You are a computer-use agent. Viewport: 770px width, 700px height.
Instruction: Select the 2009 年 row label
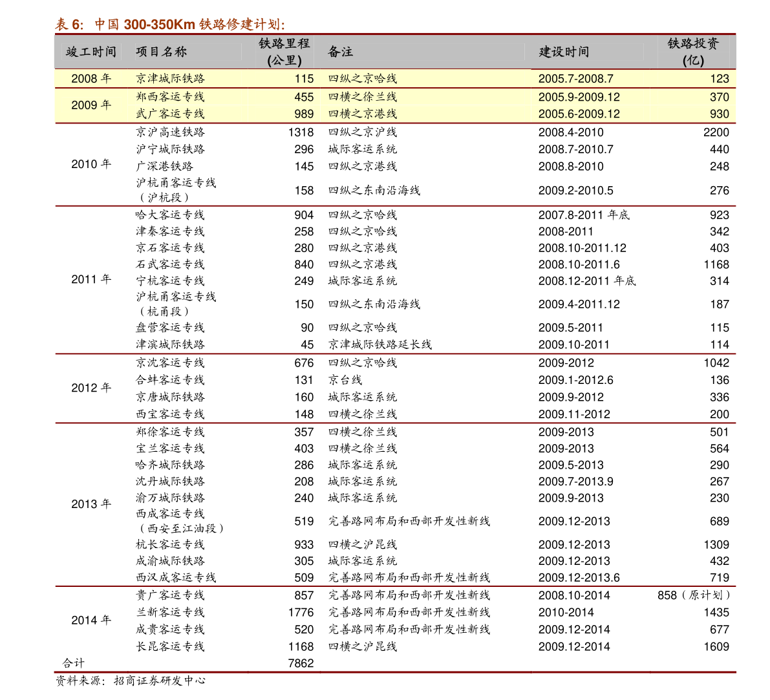[91, 105]
